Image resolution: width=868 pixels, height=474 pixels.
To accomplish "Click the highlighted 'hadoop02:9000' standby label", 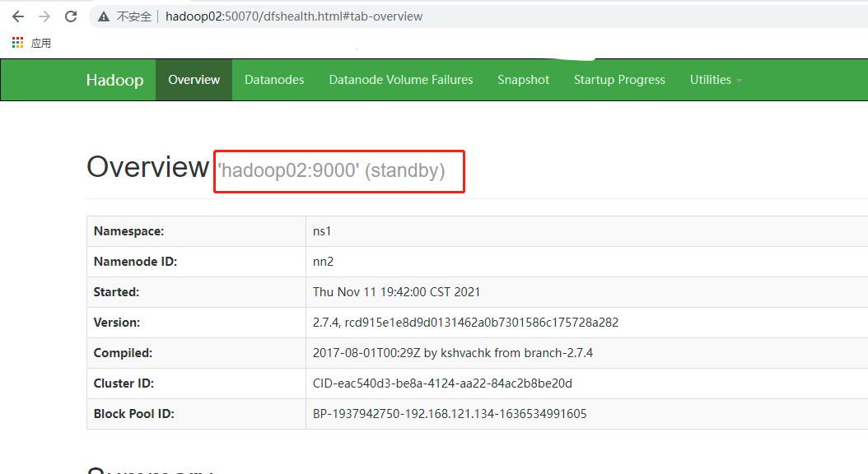I will 338,171.
